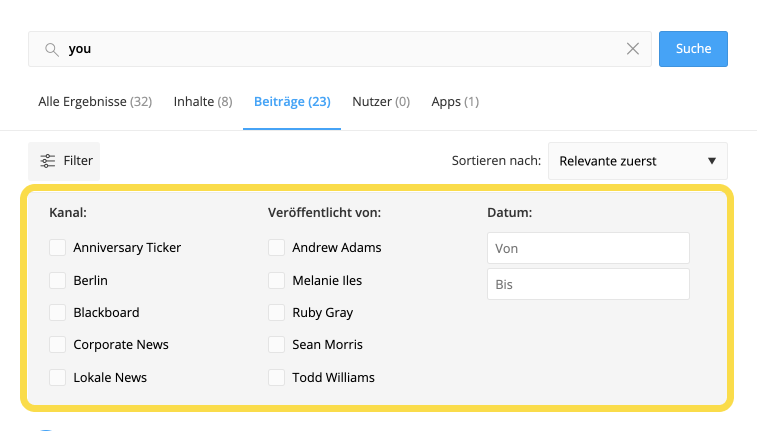Screen dimensions: 757x431
Task: Tick the Ruby Gray checkbox
Action: pos(277,312)
